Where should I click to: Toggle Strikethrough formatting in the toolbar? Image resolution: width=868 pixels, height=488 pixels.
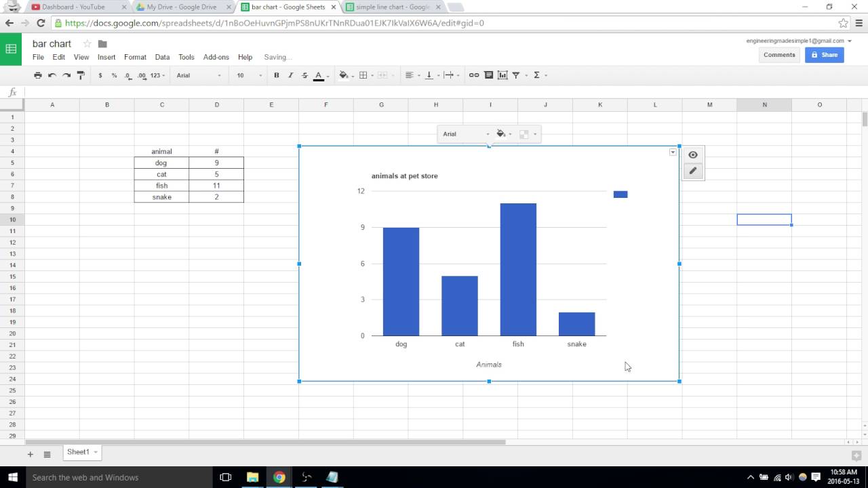click(x=304, y=75)
